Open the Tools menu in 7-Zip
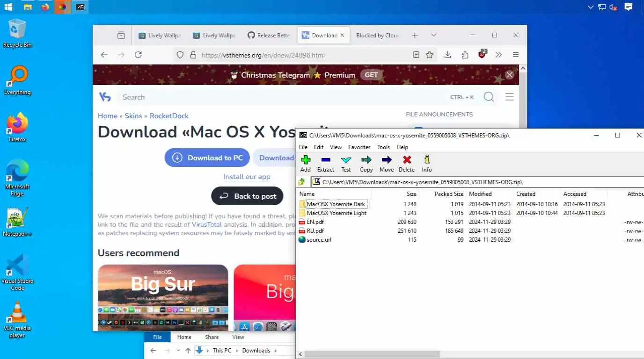 (383, 147)
